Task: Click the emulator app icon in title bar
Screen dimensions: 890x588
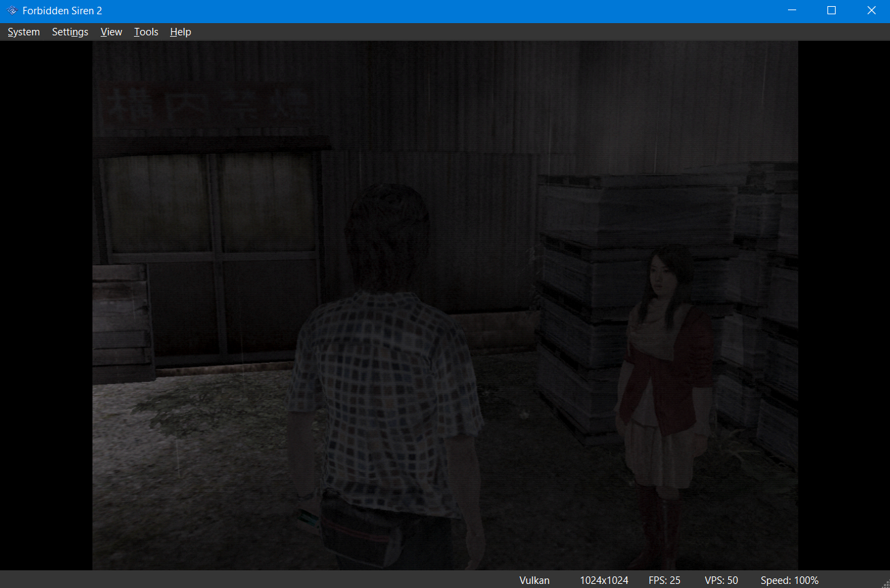Action: tap(12, 11)
